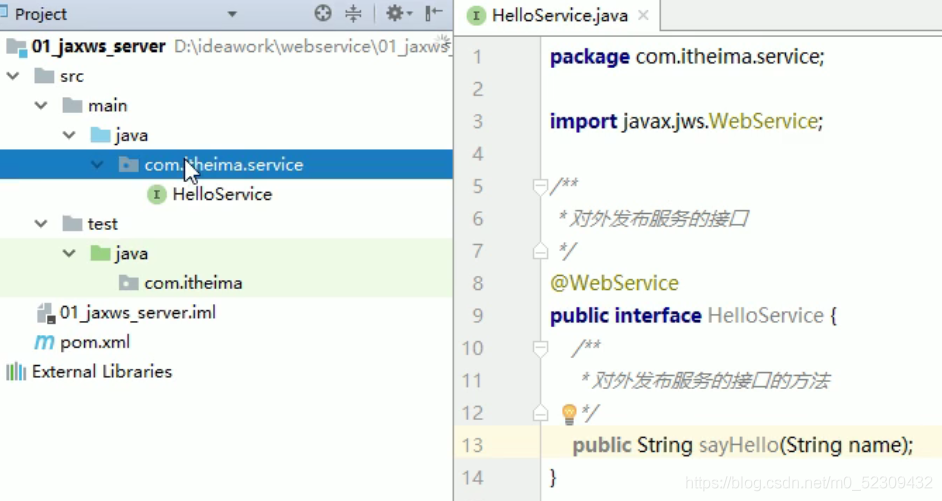The height and width of the screenshot is (501, 942).
Task: Click the HelloService interface icon in tree
Action: click(x=156, y=194)
